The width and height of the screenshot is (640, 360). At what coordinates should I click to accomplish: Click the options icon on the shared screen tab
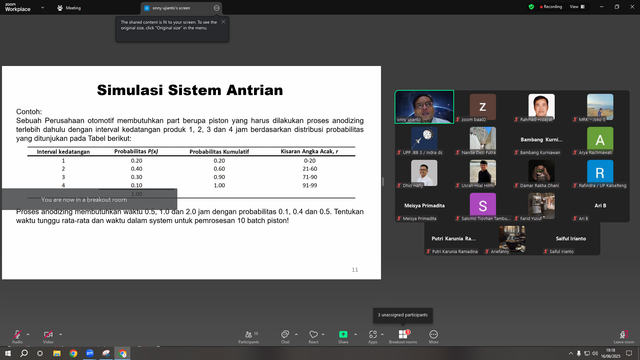[216, 8]
